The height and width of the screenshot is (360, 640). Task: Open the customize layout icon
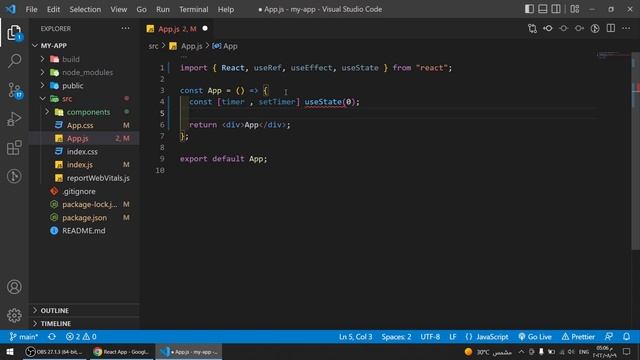tap(575, 9)
